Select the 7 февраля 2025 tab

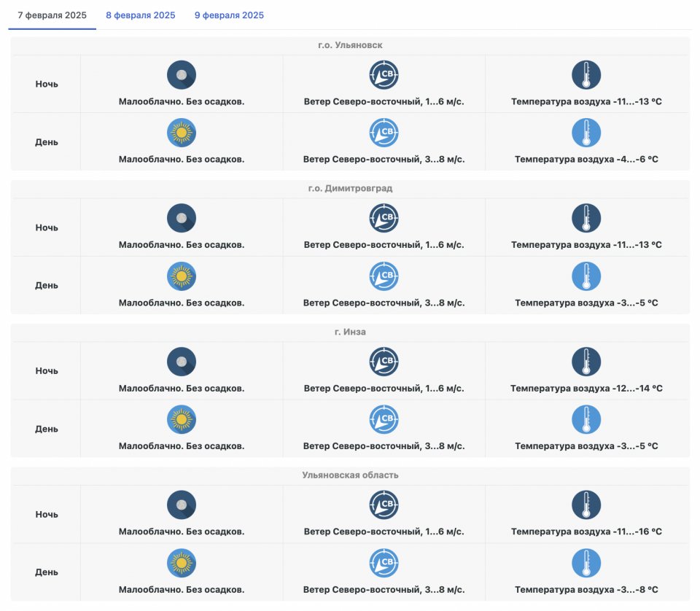point(52,15)
